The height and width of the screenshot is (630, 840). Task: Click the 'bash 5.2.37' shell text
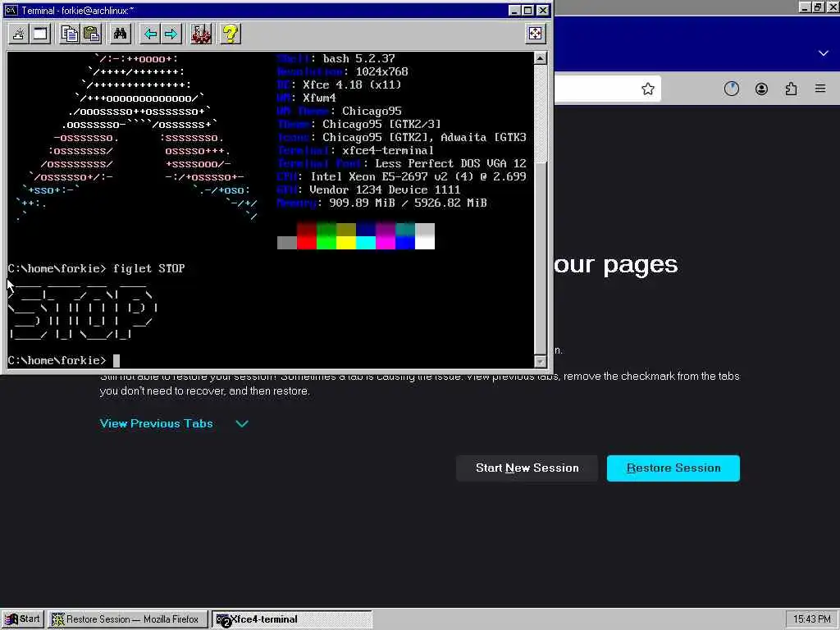pos(359,58)
